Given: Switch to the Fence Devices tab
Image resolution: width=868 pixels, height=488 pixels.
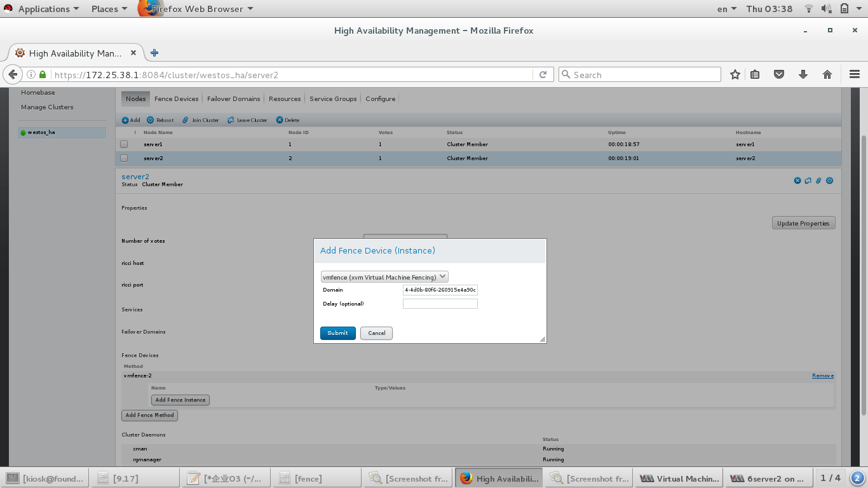Looking at the screenshot, I should point(176,98).
